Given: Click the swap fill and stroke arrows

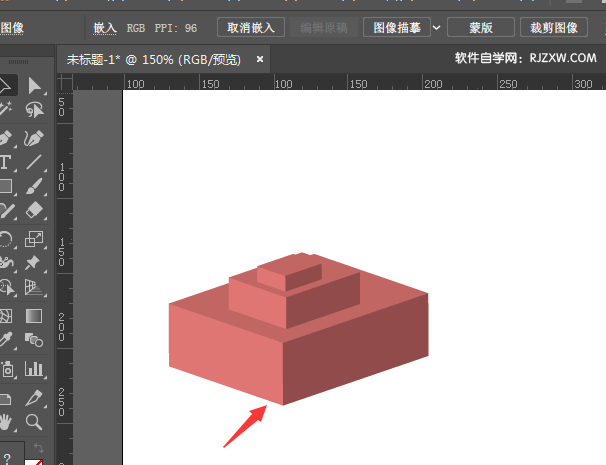Looking at the screenshot, I should pos(39,447).
